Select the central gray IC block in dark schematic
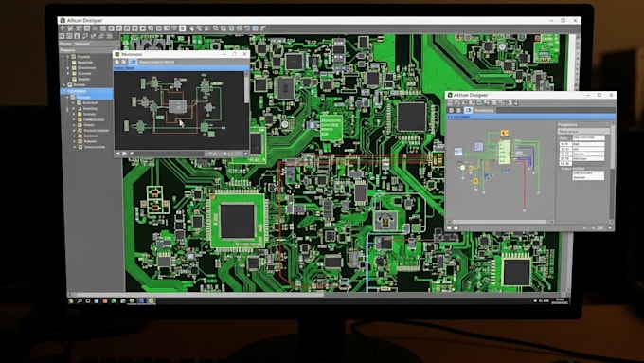Image resolution: width=644 pixels, height=363 pixels. point(177,106)
